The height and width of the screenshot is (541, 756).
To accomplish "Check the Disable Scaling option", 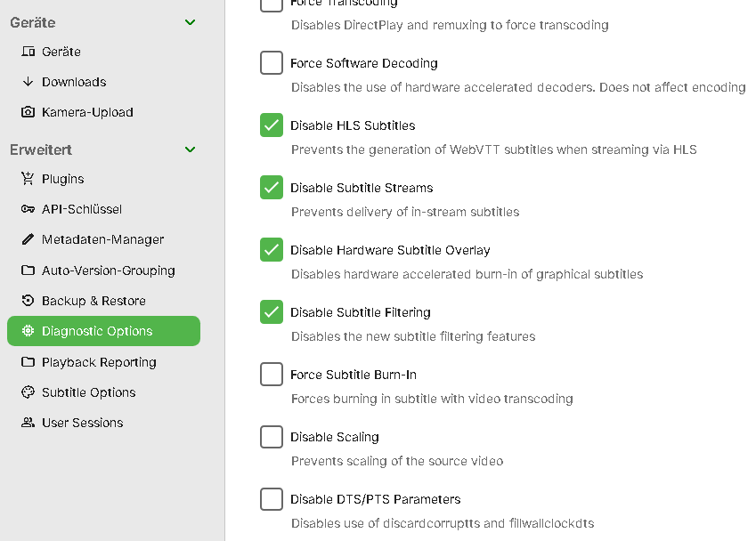I will pyautogui.click(x=272, y=437).
